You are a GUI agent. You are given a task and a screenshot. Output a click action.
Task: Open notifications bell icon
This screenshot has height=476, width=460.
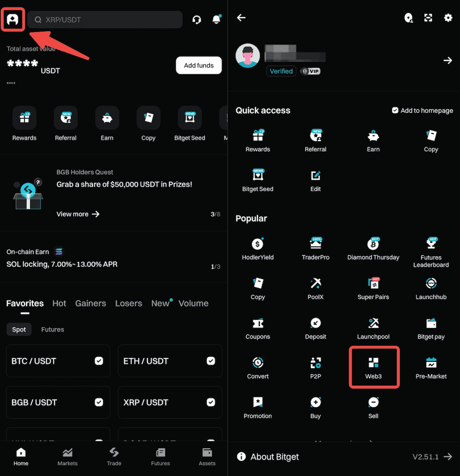(x=216, y=19)
